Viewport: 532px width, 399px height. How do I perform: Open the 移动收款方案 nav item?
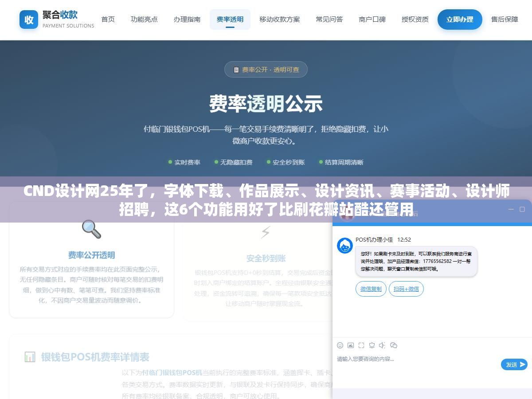(280, 20)
